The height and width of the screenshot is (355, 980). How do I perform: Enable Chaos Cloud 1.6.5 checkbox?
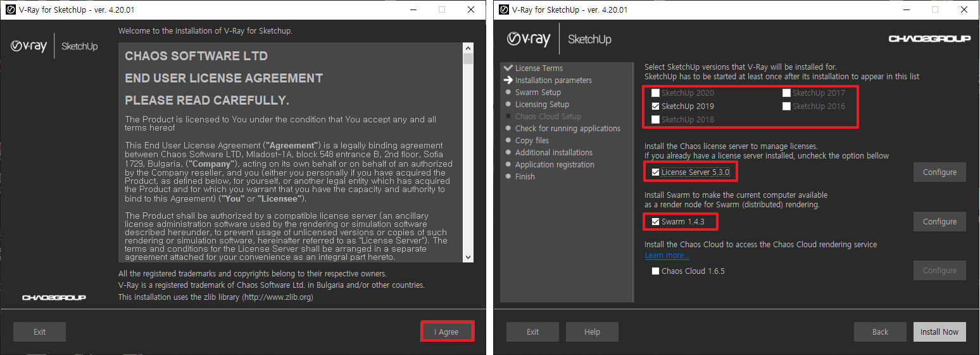coord(655,271)
